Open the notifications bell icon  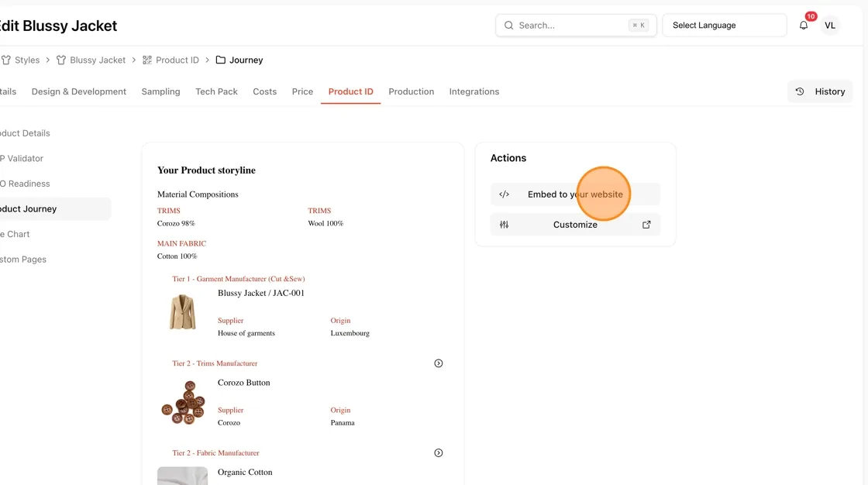803,26
